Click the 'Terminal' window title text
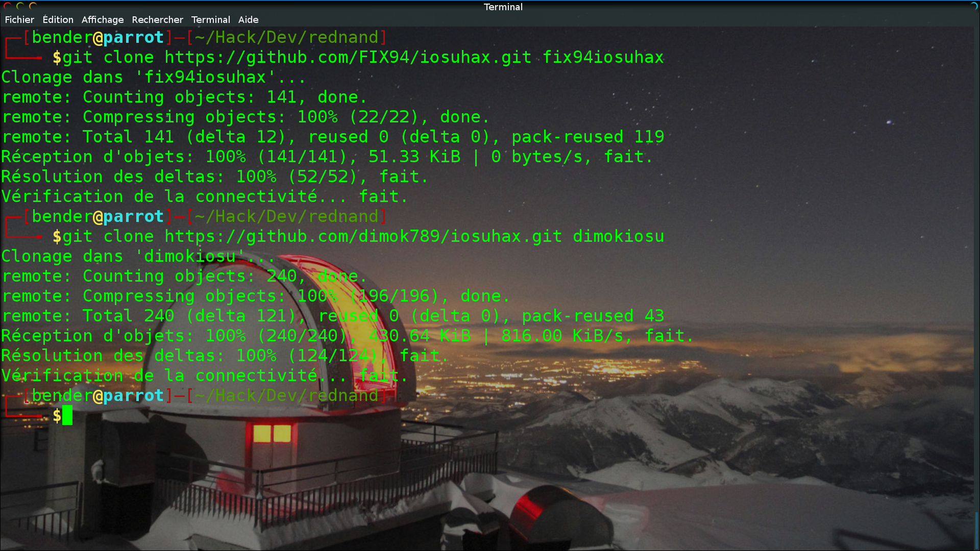 coord(503,7)
